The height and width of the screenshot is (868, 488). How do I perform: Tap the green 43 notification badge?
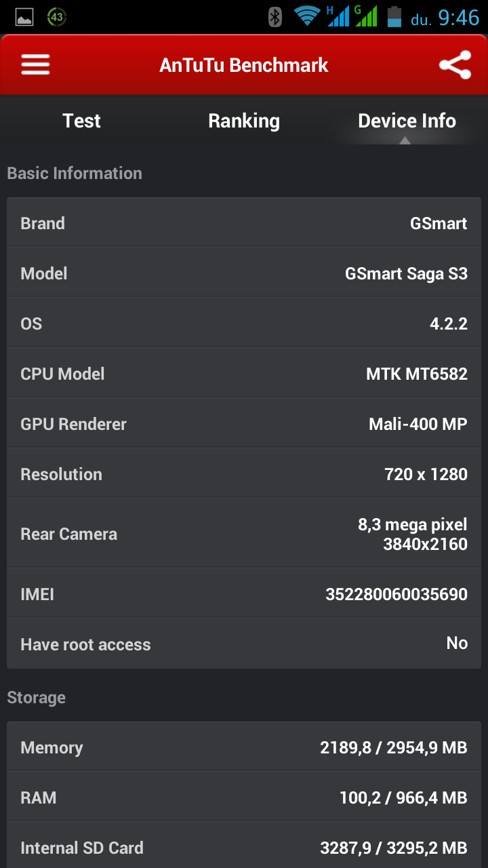click(x=57, y=18)
